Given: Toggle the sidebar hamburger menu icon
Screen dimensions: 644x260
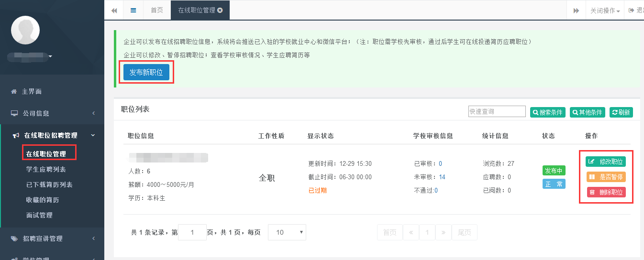Looking at the screenshot, I should pos(133,10).
